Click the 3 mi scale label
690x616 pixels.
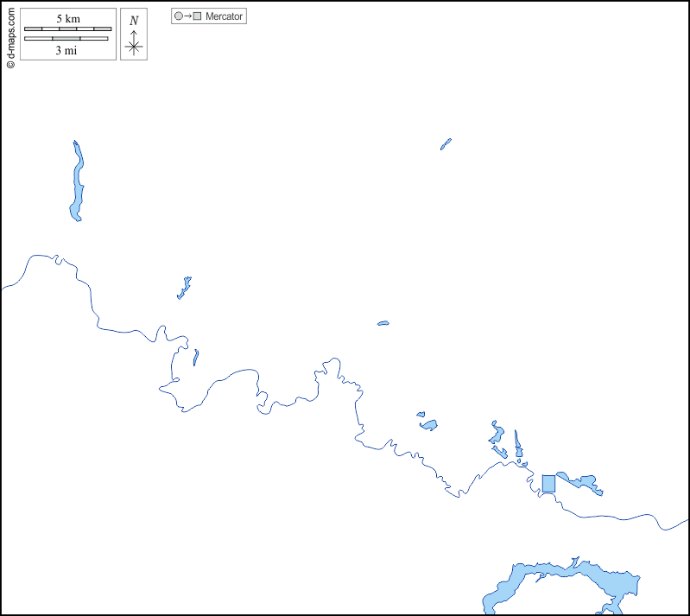67,50
